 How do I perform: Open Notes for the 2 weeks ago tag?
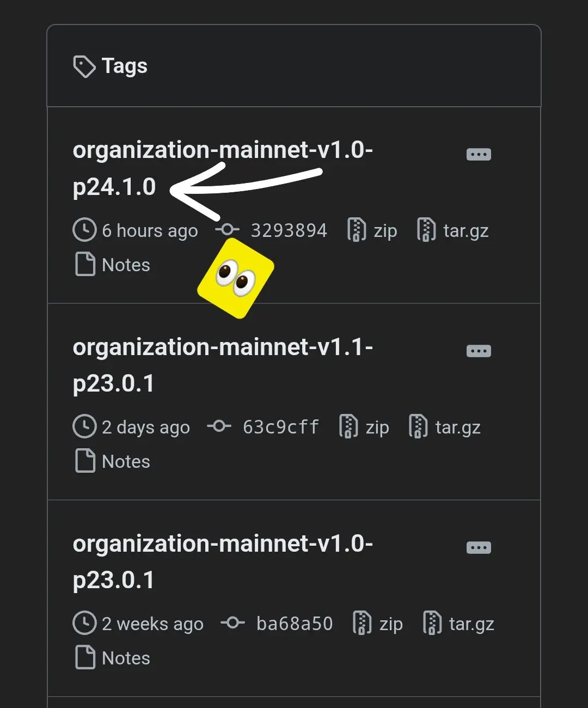[112, 658]
